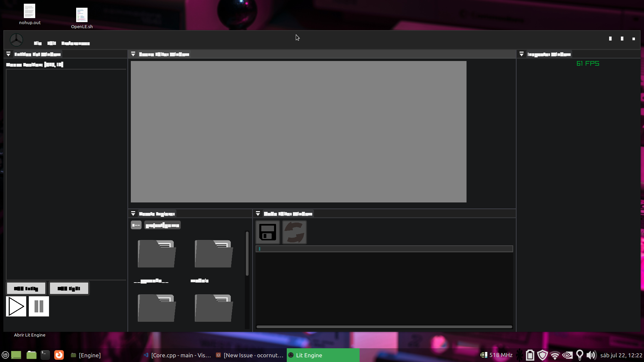Screen dimensions: 644x362
Task: Open the Edit menu
Action: (51, 43)
